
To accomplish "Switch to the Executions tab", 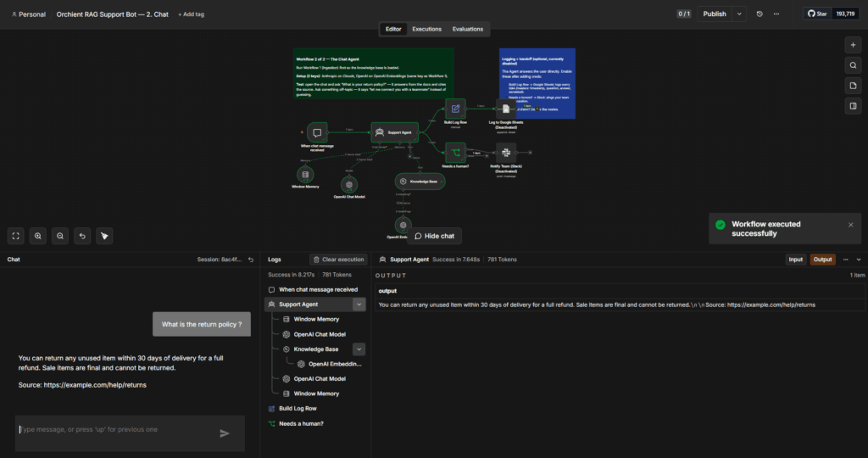I will click(x=427, y=29).
